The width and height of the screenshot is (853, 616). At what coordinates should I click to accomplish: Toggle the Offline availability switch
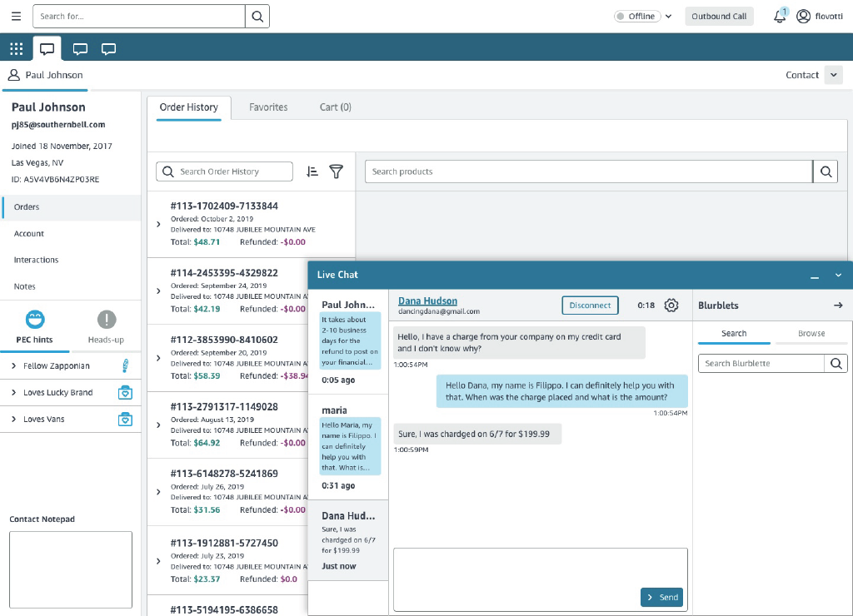(x=621, y=17)
